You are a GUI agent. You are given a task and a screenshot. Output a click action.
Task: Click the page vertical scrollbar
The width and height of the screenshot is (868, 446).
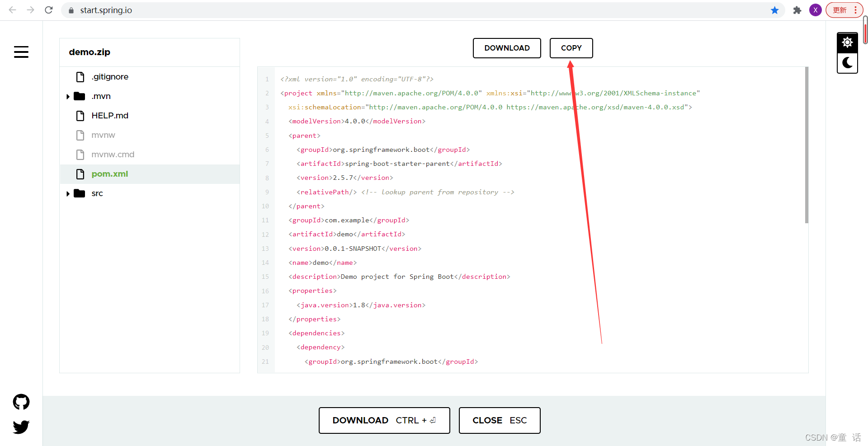[x=865, y=29]
